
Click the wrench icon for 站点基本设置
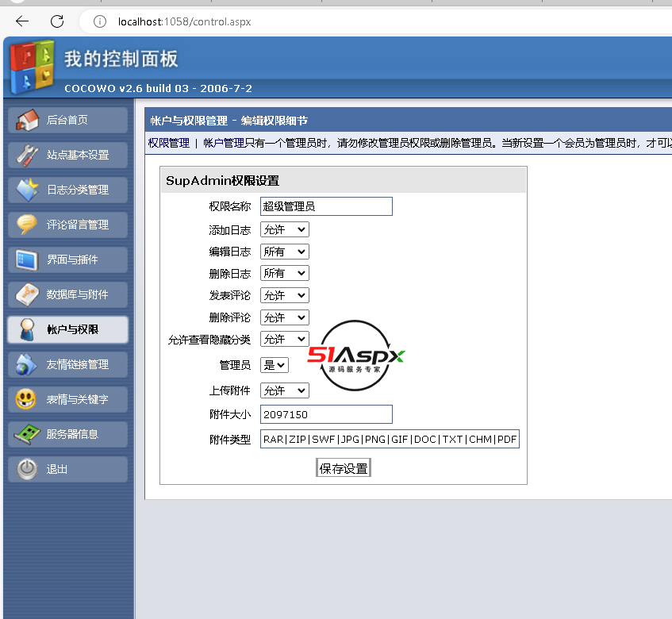point(27,155)
